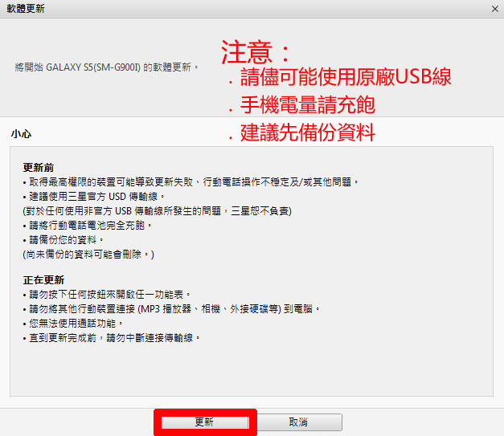Click the 取消 (Cancel) button
Screen dimensions: 504x436
tap(298, 422)
